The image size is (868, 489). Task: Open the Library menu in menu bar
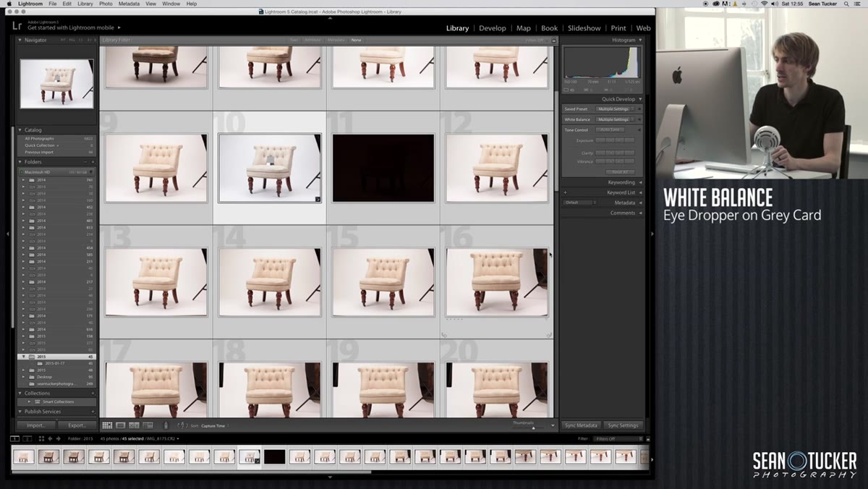(85, 4)
